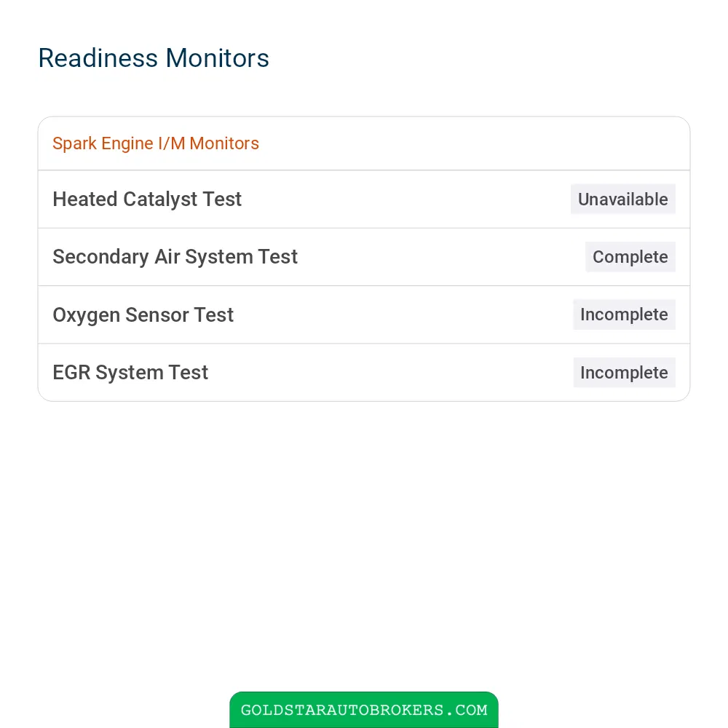Click the word Catalyst in the first row
The height and width of the screenshot is (728, 728).
point(160,199)
